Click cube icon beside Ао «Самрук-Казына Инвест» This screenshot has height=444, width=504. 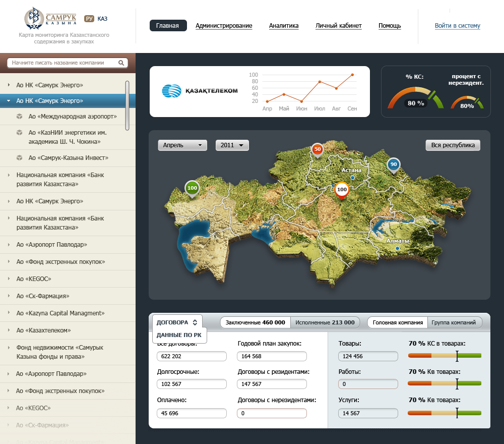point(20,157)
